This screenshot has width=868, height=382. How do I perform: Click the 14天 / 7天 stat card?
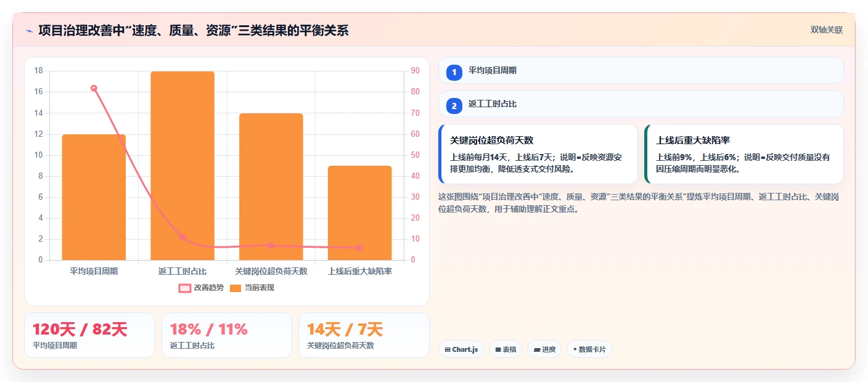coord(364,335)
